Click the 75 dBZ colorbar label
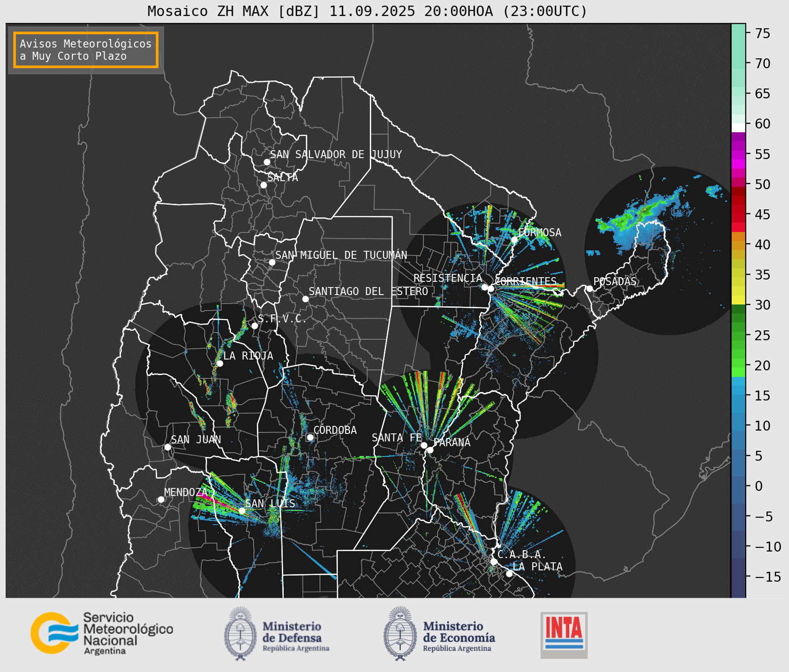This screenshot has width=789, height=672. tap(763, 33)
